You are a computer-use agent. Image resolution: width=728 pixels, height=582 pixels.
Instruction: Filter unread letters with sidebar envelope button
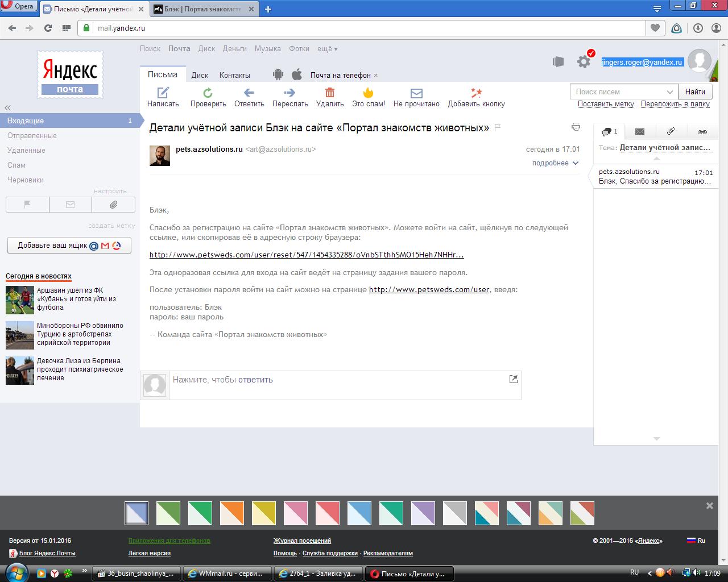71,205
